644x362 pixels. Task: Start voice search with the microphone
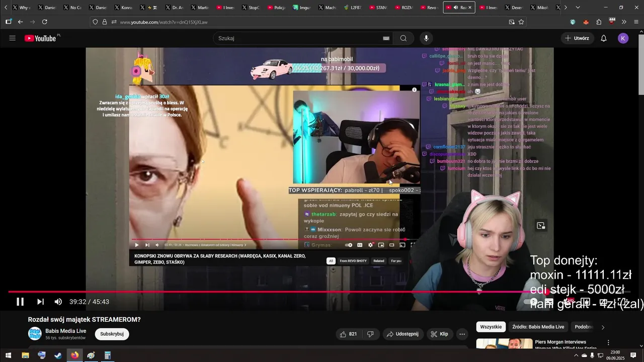point(426,38)
